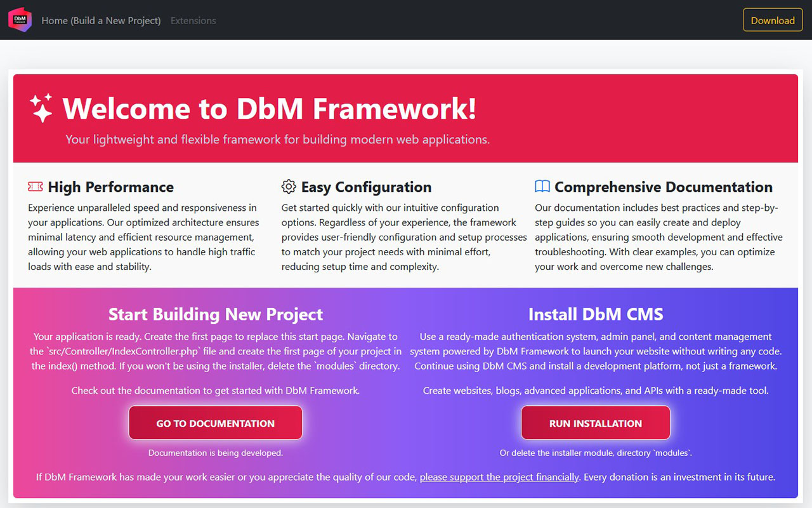The width and height of the screenshot is (812, 508).
Task: Click the ticket icon next to High Performance
Action: coord(34,186)
